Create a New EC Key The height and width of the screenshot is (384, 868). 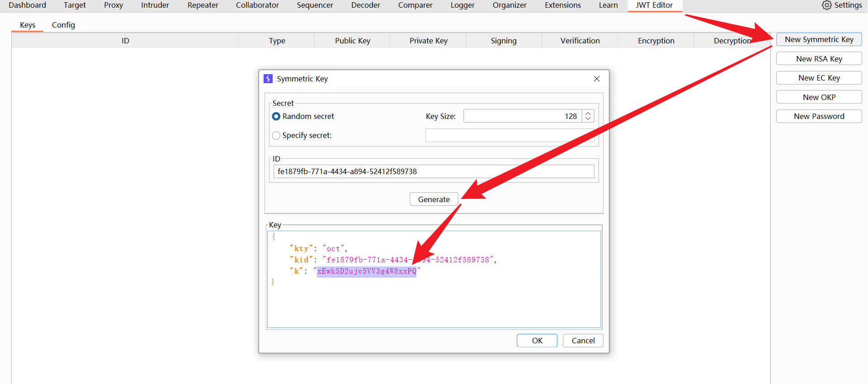click(x=819, y=78)
